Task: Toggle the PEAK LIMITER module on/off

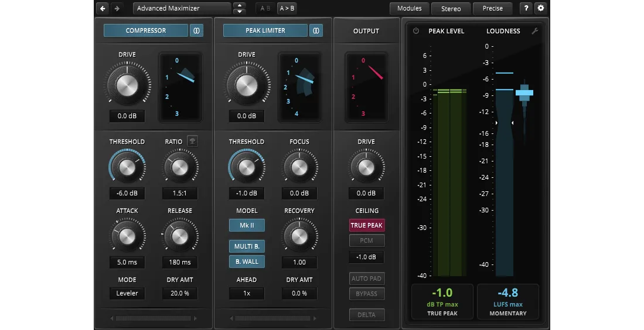Action: click(x=265, y=30)
